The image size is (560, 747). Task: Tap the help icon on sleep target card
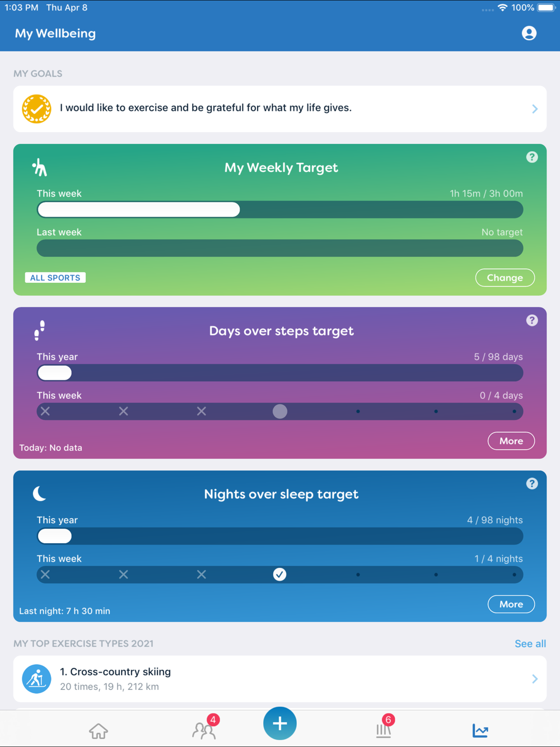pyautogui.click(x=532, y=484)
